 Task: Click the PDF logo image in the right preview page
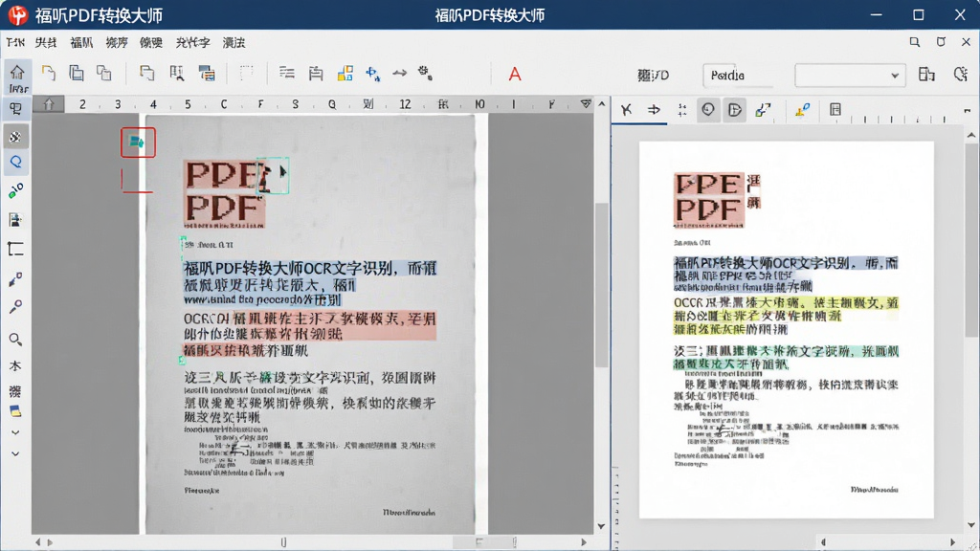point(709,200)
